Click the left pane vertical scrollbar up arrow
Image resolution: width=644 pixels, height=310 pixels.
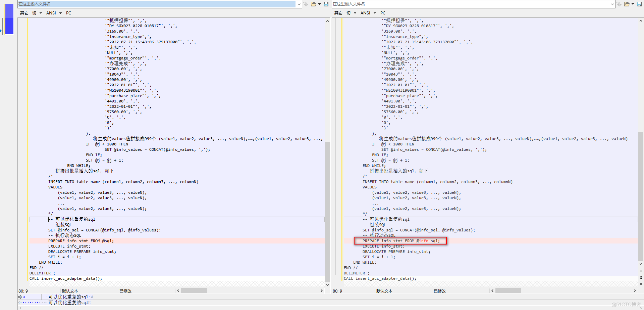pyautogui.click(x=327, y=21)
